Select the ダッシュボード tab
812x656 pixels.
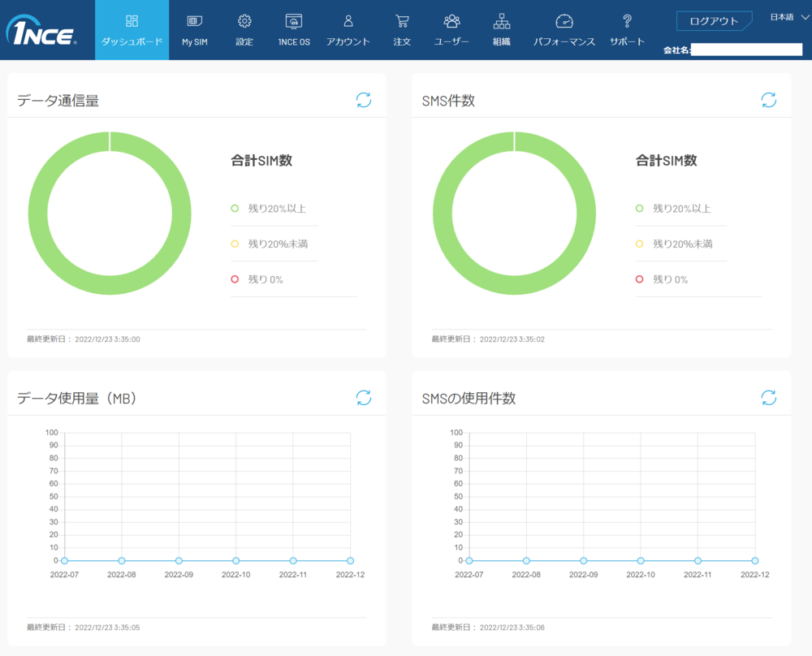tap(132, 30)
